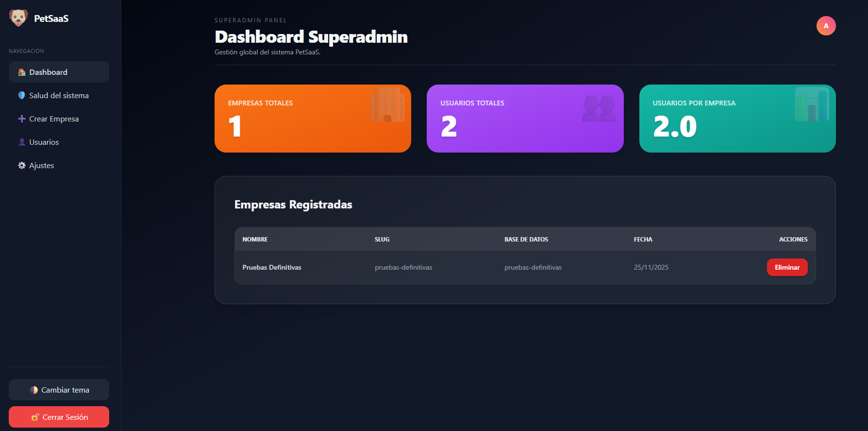Screen dimensions: 868x431
Task: Toggle theme with Cambiar tema button
Action: [59, 390]
